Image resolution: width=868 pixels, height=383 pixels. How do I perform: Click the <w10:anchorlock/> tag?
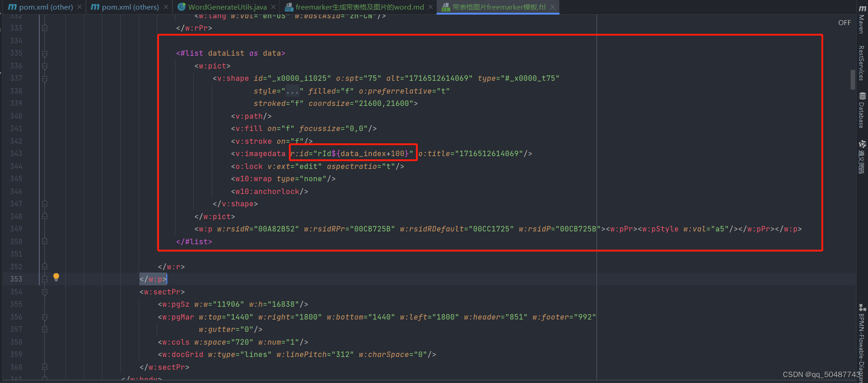pyautogui.click(x=270, y=191)
